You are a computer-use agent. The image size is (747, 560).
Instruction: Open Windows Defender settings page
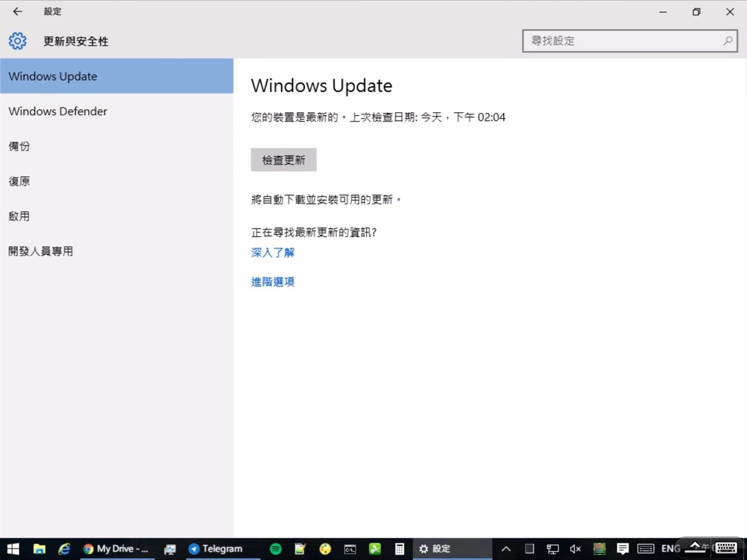click(117, 111)
